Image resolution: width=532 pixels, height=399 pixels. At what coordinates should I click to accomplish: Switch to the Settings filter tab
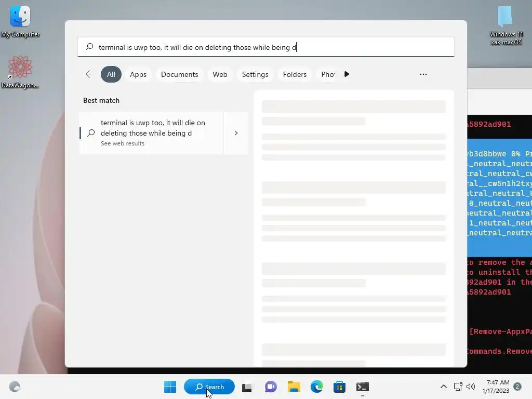255,74
